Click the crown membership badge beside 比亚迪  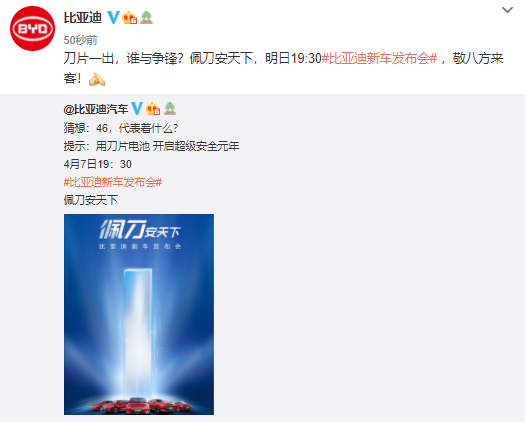point(130,17)
